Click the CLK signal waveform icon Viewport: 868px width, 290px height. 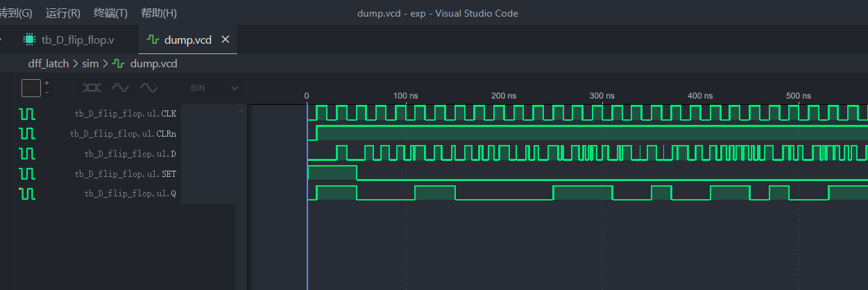[x=27, y=113]
